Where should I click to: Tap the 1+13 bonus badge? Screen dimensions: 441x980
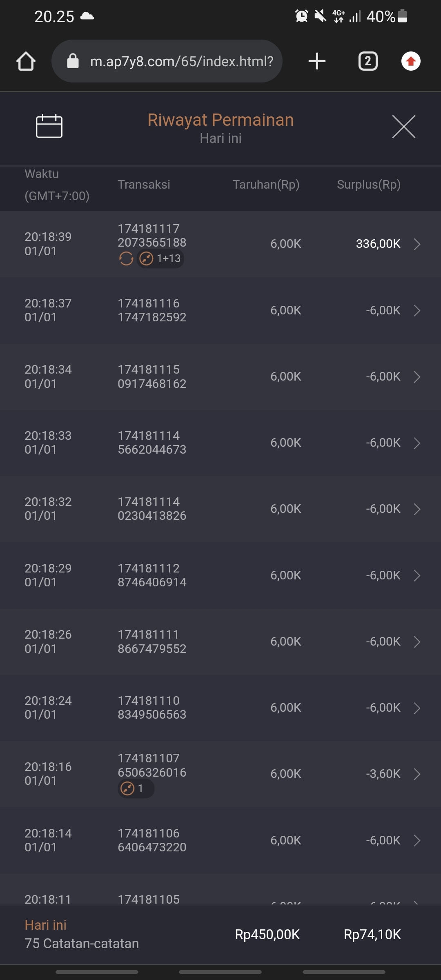coord(160,258)
